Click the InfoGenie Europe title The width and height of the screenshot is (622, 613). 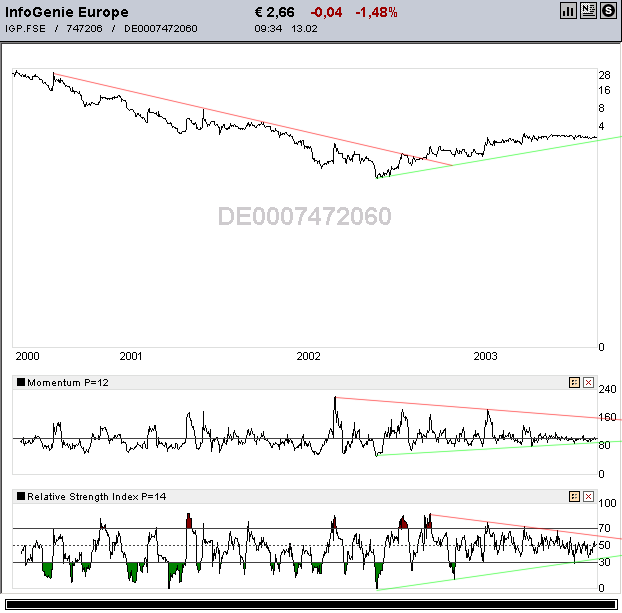point(67,12)
